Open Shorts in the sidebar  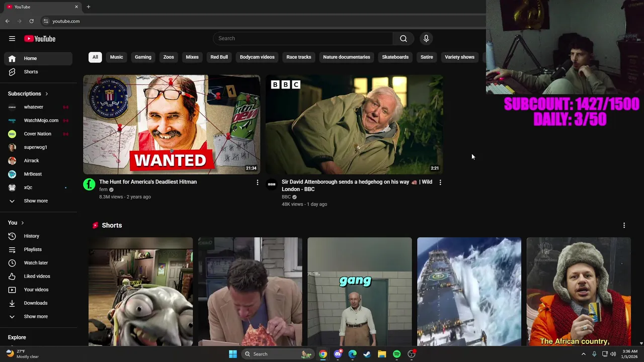(x=38, y=72)
